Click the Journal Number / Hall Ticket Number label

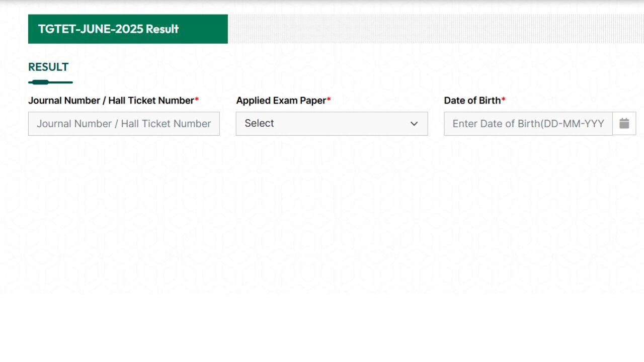(111, 101)
